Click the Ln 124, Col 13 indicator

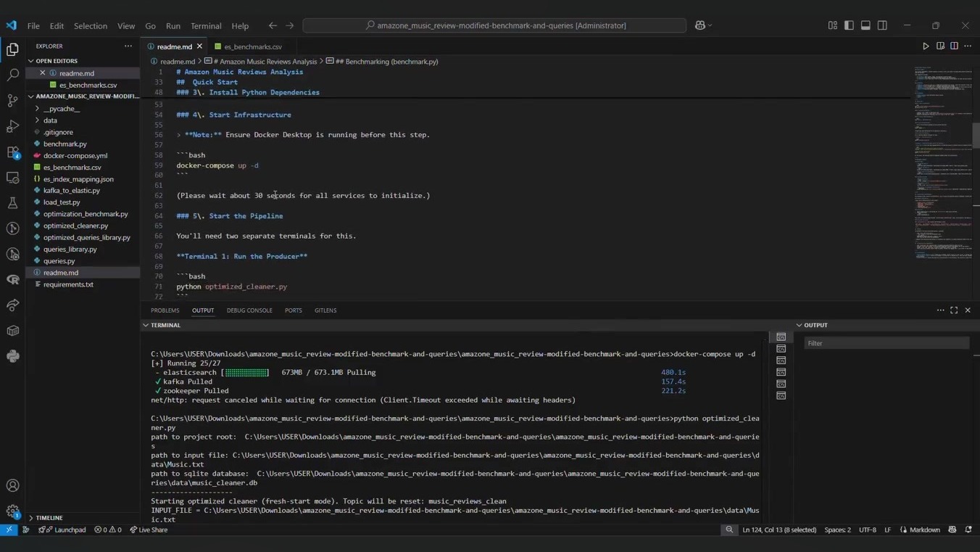coord(779,530)
